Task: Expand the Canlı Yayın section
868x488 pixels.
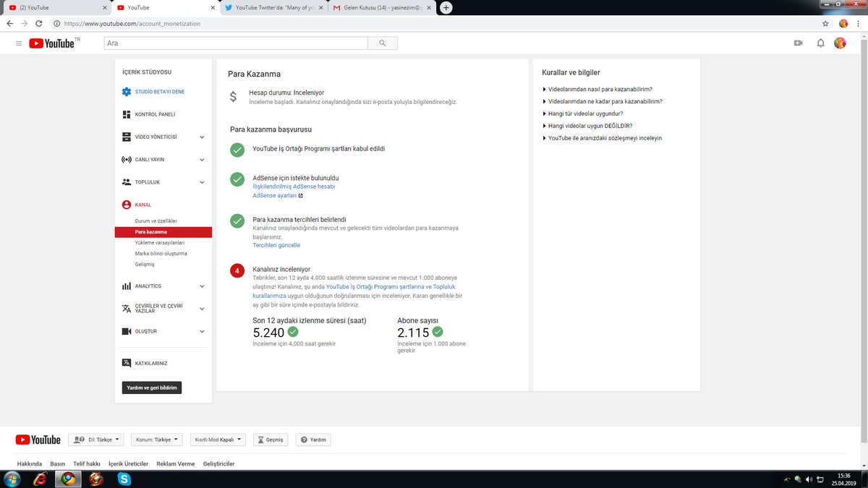Action: pyautogui.click(x=202, y=159)
